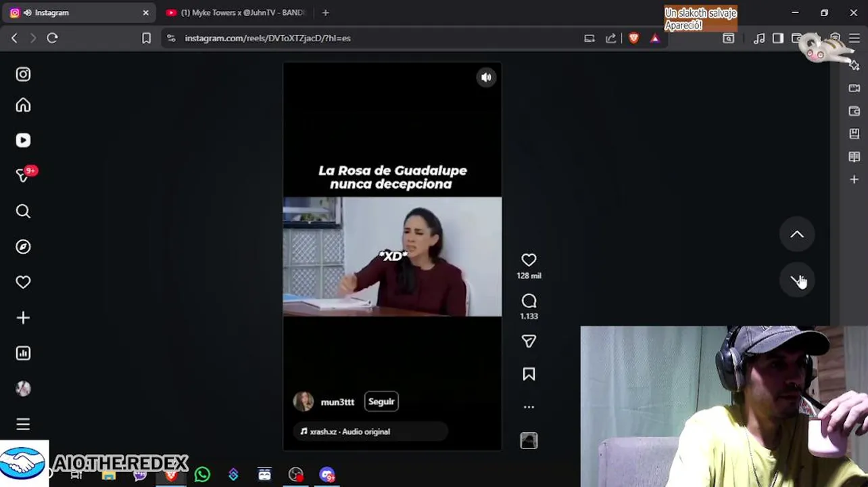868x487 pixels.
Task: Open the dashboard chart icon
Action: point(23,353)
